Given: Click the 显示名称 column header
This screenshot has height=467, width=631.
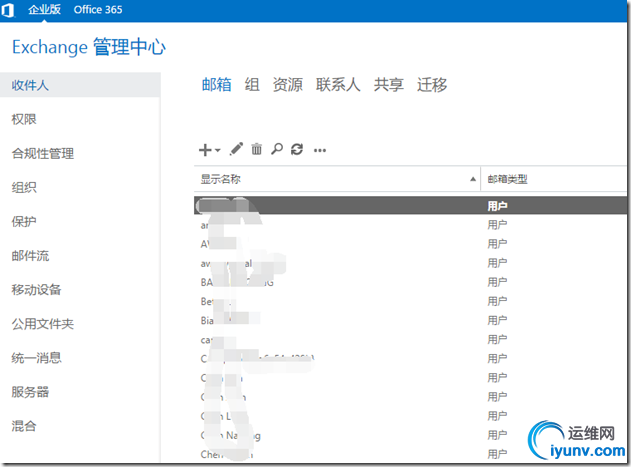Looking at the screenshot, I should coord(337,179).
